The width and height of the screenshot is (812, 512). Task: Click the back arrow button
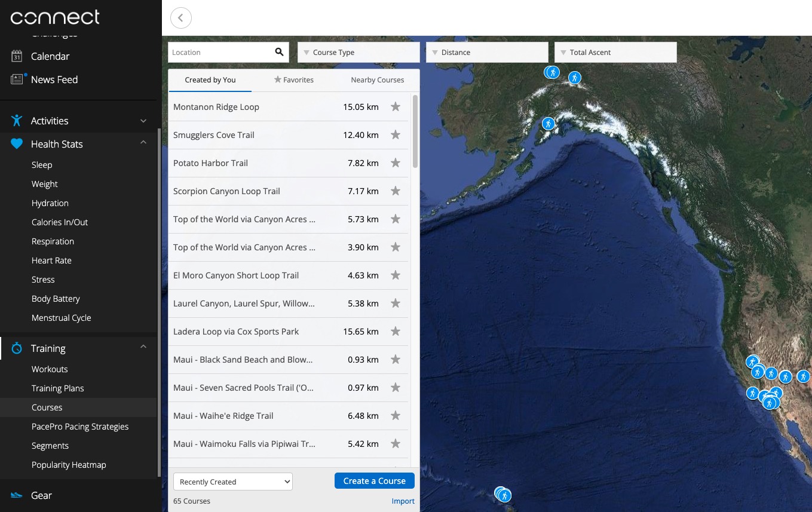(x=181, y=18)
